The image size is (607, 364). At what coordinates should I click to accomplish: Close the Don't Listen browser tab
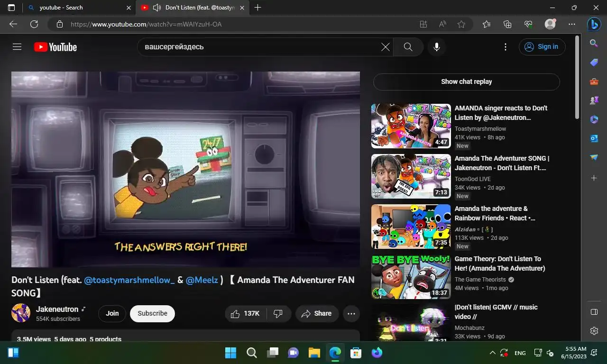click(242, 8)
